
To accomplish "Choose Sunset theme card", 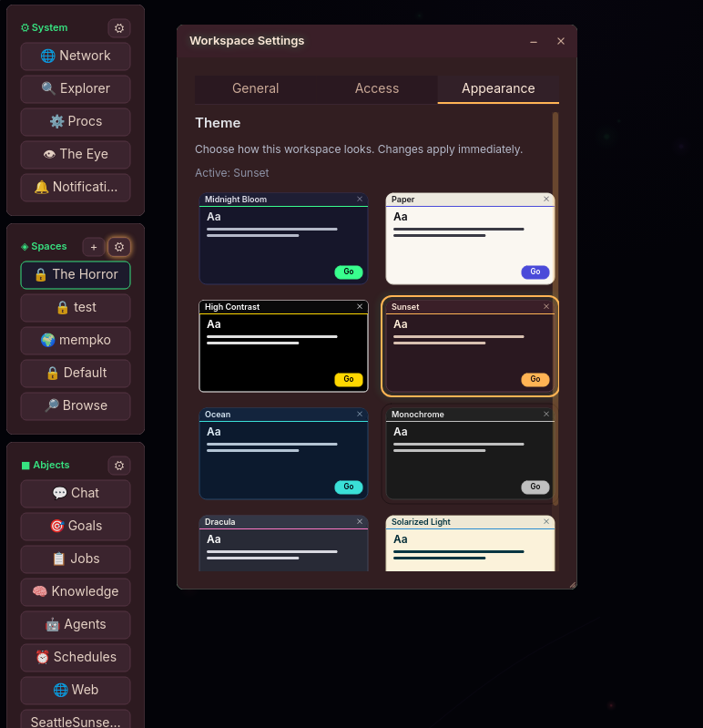I will click(x=470, y=346).
